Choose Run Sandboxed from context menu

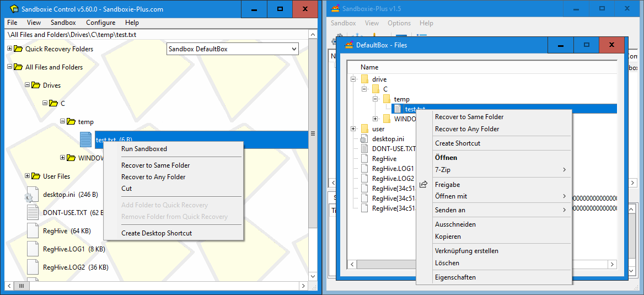pyautogui.click(x=144, y=149)
